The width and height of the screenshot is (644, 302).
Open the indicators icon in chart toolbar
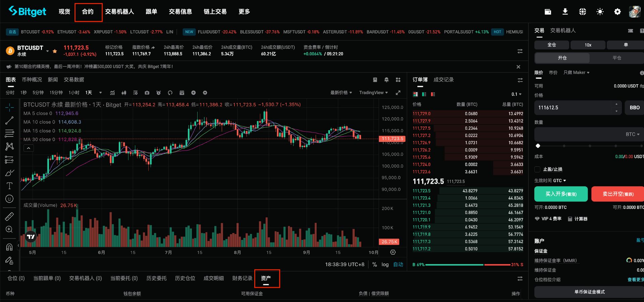[112, 93]
